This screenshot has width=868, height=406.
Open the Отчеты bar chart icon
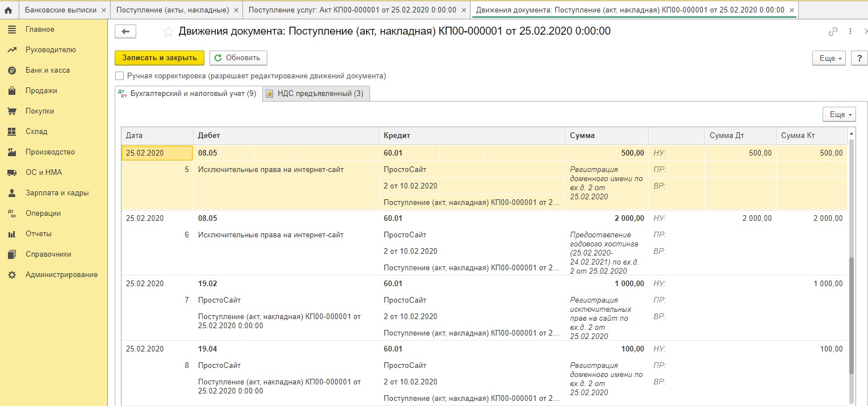click(x=11, y=234)
